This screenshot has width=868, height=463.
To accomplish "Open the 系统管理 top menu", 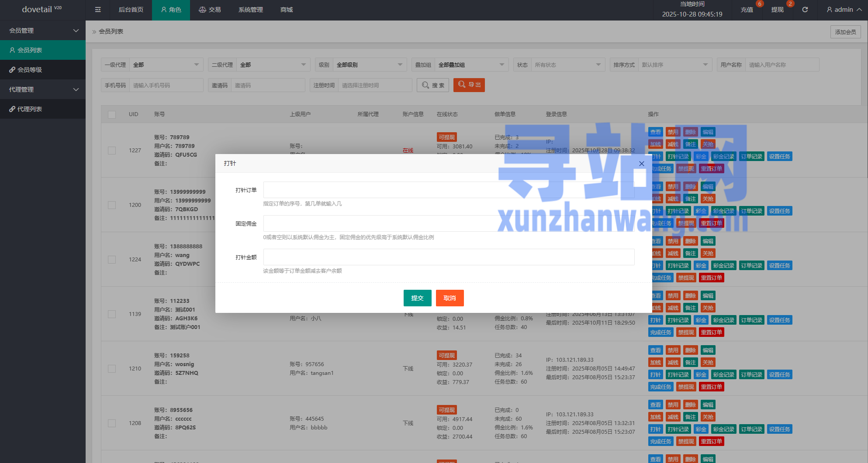I will (x=251, y=10).
